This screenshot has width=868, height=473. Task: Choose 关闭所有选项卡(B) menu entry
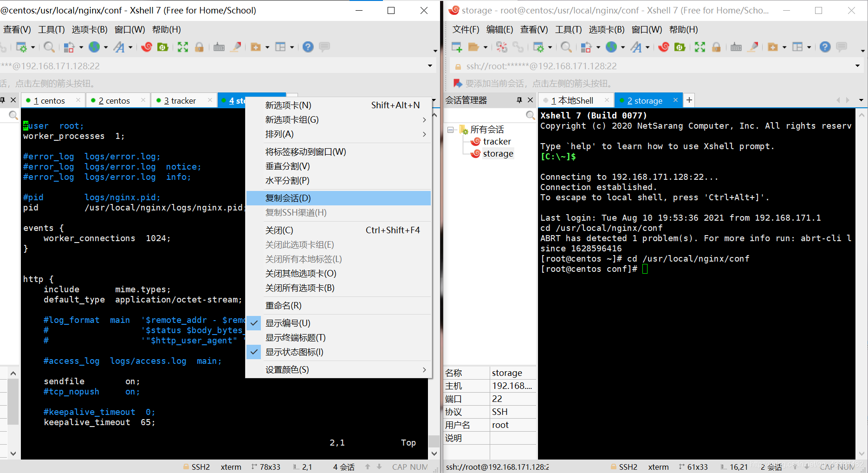click(x=338, y=288)
